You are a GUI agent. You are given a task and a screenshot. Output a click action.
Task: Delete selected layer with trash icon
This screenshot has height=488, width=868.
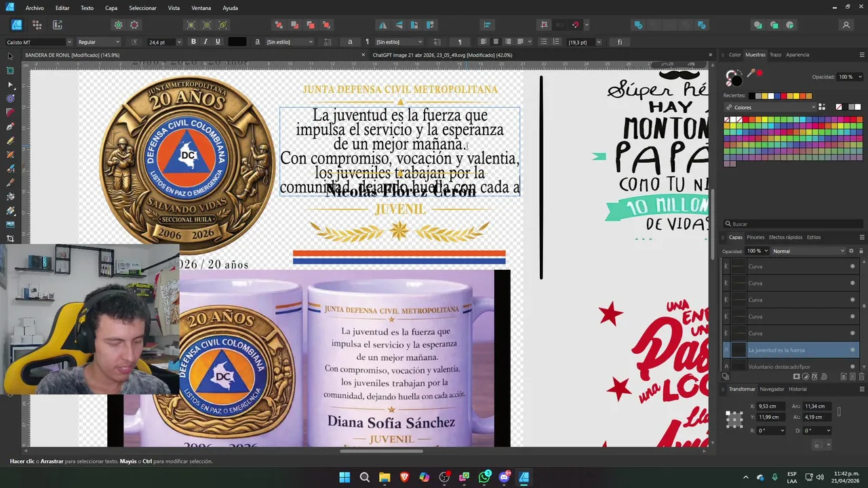point(862,377)
